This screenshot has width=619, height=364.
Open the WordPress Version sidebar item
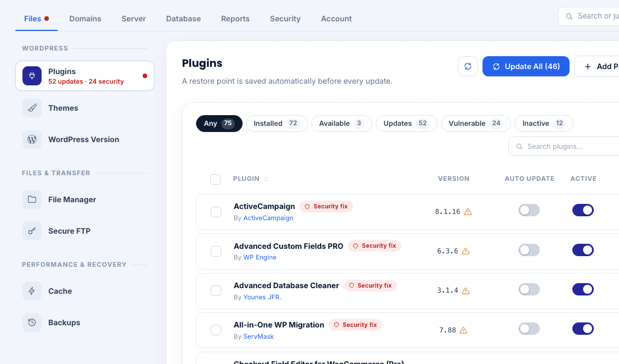coord(84,139)
